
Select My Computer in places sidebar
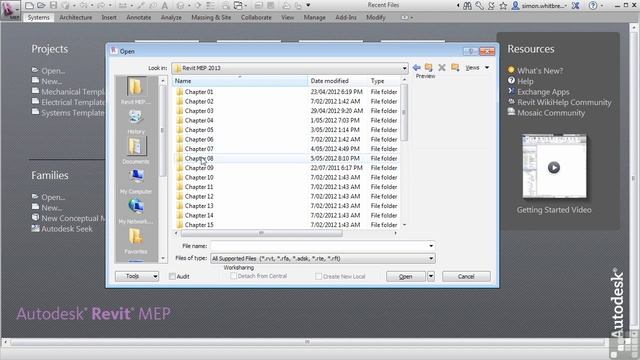136,181
